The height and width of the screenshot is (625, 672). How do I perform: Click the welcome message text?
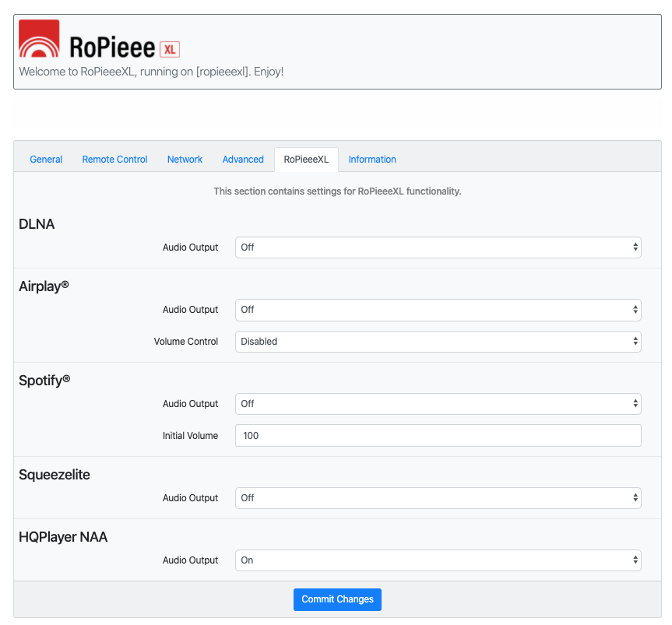[x=151, y=72]
